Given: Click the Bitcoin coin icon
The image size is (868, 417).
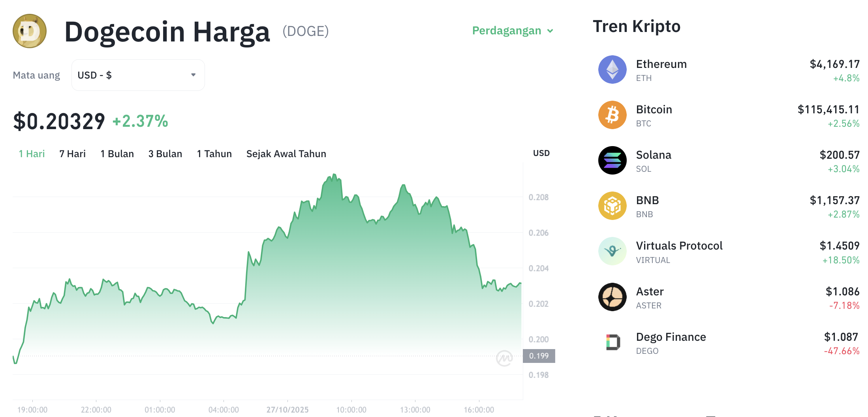Looking at the screenshot, I should tap(612, 115).
